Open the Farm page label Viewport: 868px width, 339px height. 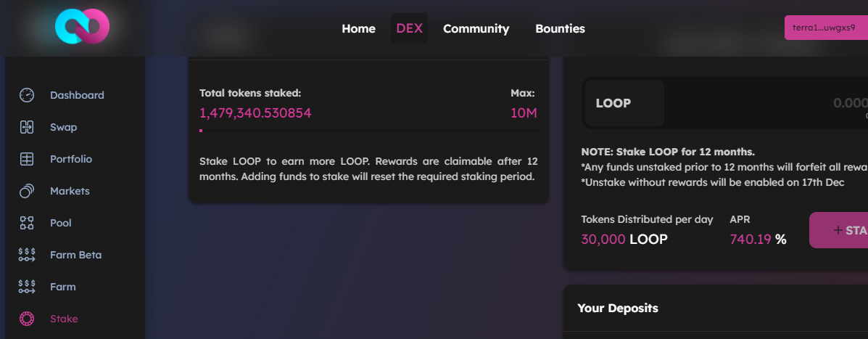coord(63,287)
